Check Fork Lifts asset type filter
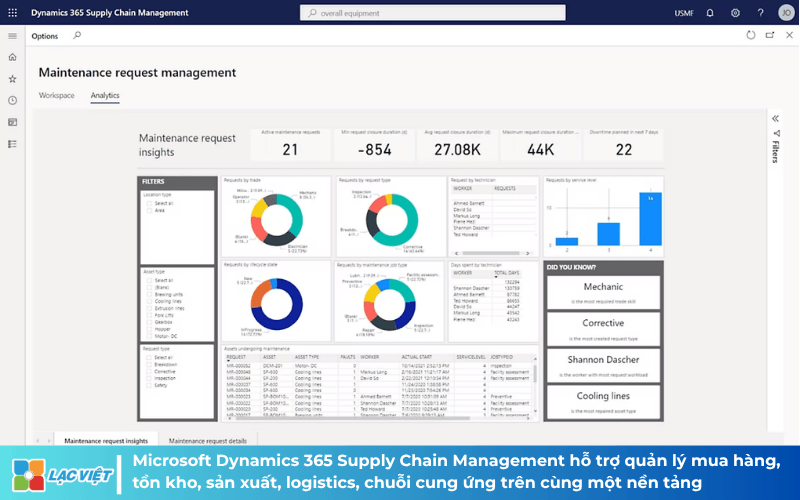Screen dimensions: 800x500 click(149, 315)
